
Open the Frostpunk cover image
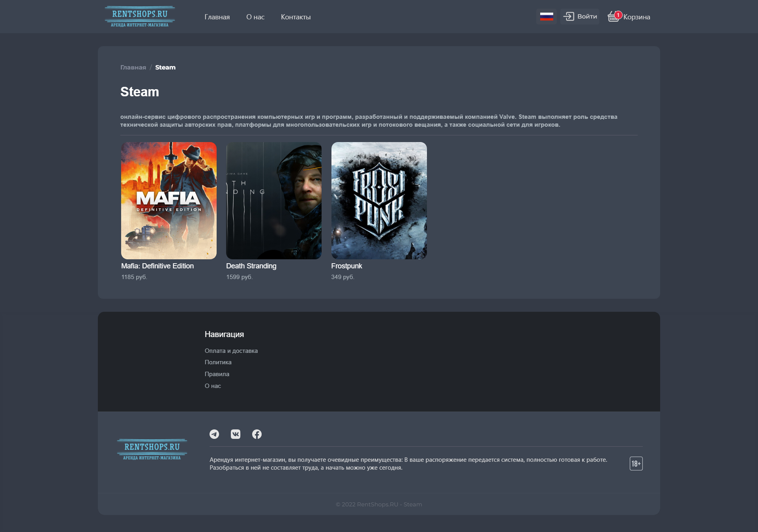click(x=379, y=200)
